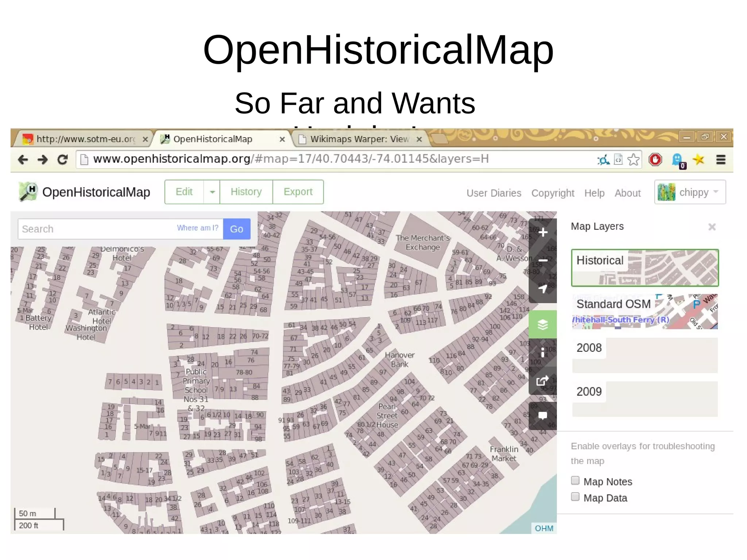Click the Battery Hotel map label

(38, 323)
